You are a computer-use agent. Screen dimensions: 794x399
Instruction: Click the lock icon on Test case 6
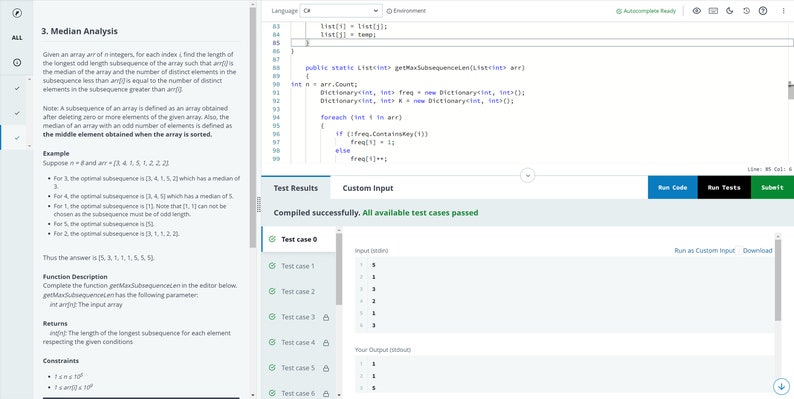pos(326,393)
